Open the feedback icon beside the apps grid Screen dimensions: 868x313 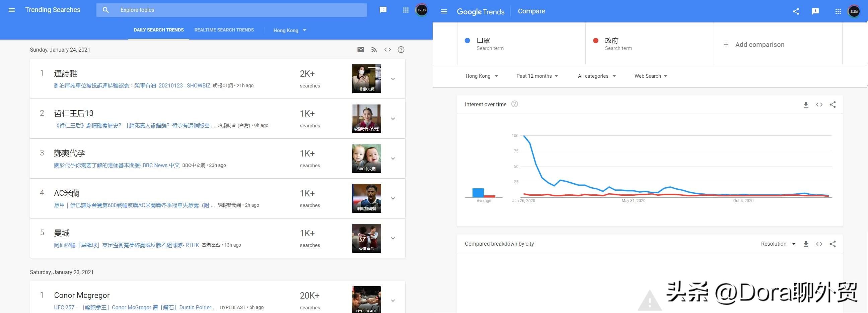383,10
